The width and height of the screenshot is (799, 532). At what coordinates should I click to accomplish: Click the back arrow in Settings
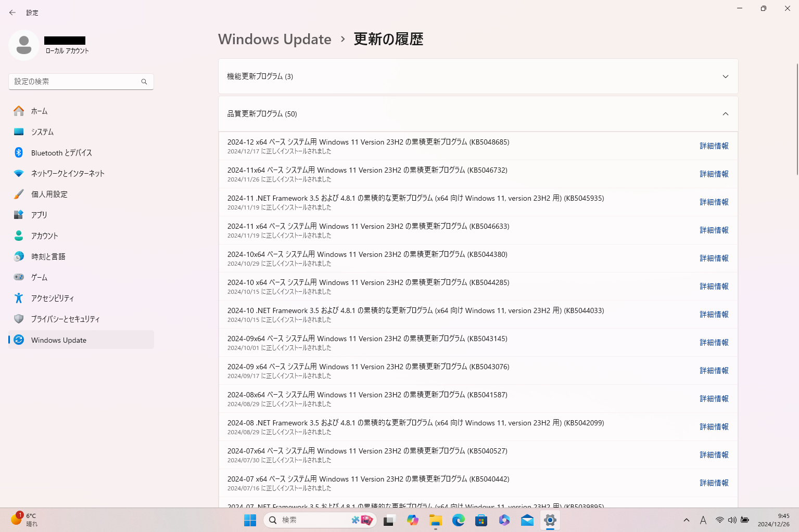click(x=12, y=12)
